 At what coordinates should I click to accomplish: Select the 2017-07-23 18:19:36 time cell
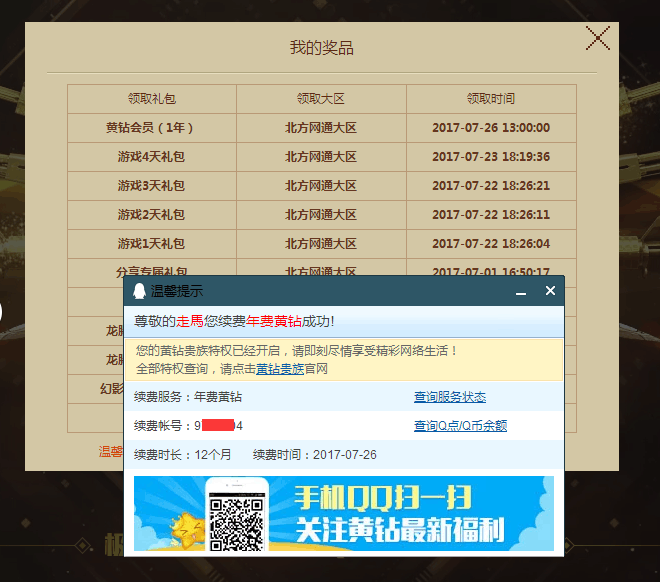(x=491, y=157)
